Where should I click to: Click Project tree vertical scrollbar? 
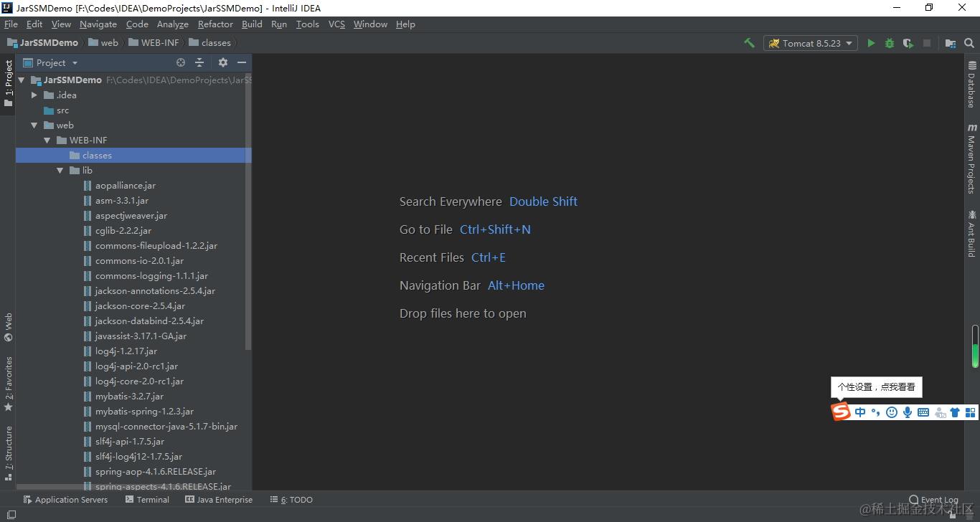[x=248, y=212]
